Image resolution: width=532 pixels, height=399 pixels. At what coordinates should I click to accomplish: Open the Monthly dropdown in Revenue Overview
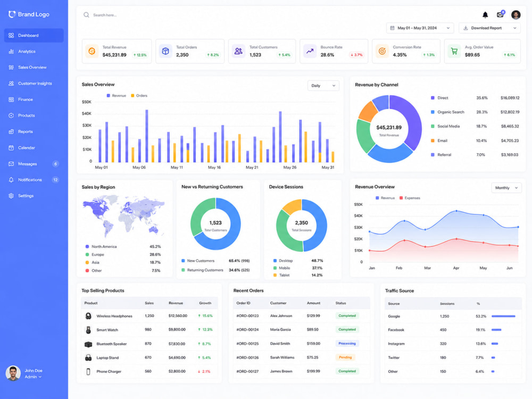[506, 188]
